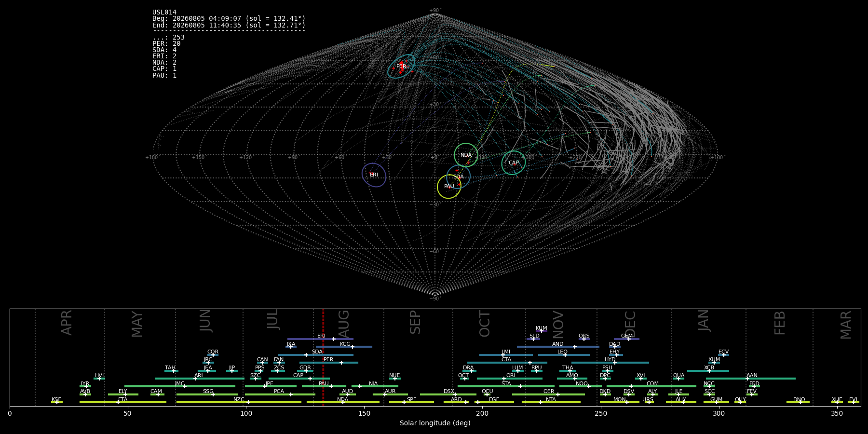Viewport: 868px width, 434px height.
Task: Select the CAP radiant circle
Action: pyautogui.click(x=514, y=163)
